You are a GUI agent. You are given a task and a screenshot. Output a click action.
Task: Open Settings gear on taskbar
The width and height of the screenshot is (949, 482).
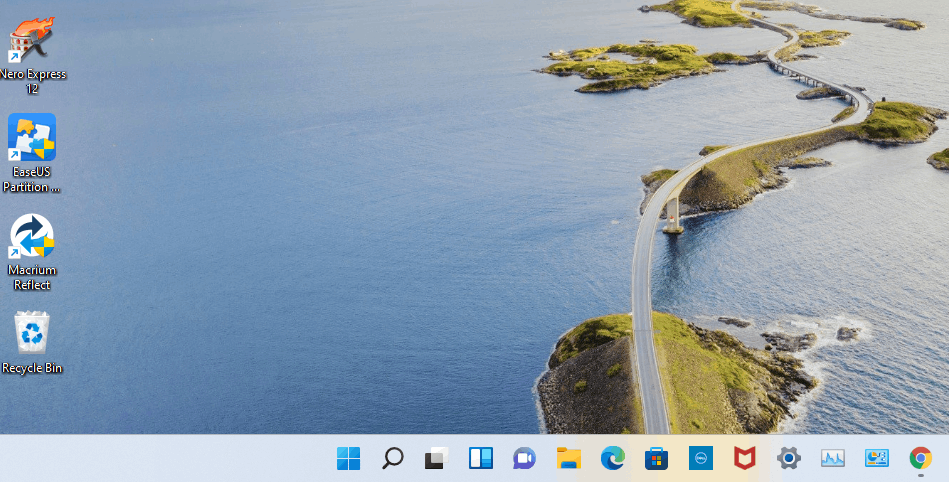pos(789,458)
